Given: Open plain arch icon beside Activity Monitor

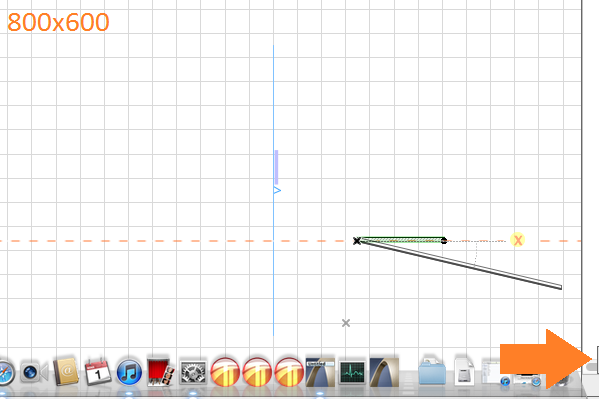Looking at the screenshot, I should point(384,372).
